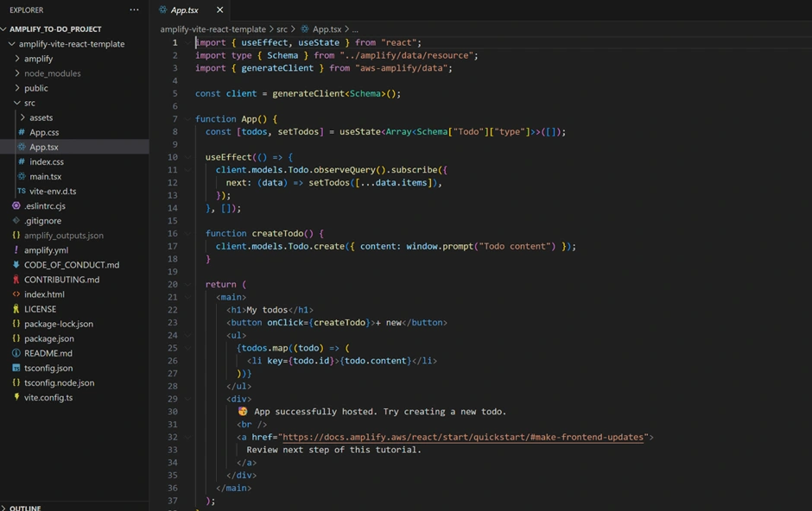Fold the div element at line 29
The height and width of the screenshot is (511, 812).
[x=187, y=399]
